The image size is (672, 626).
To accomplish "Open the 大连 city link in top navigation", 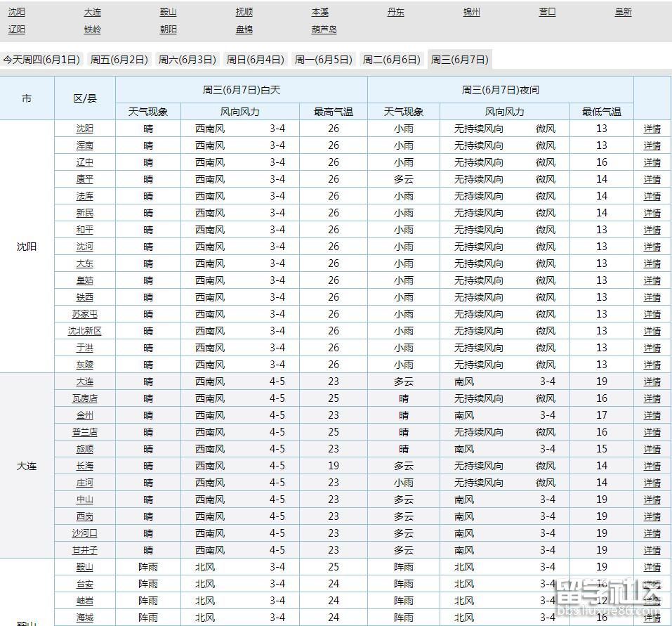I will coord(91,12).
